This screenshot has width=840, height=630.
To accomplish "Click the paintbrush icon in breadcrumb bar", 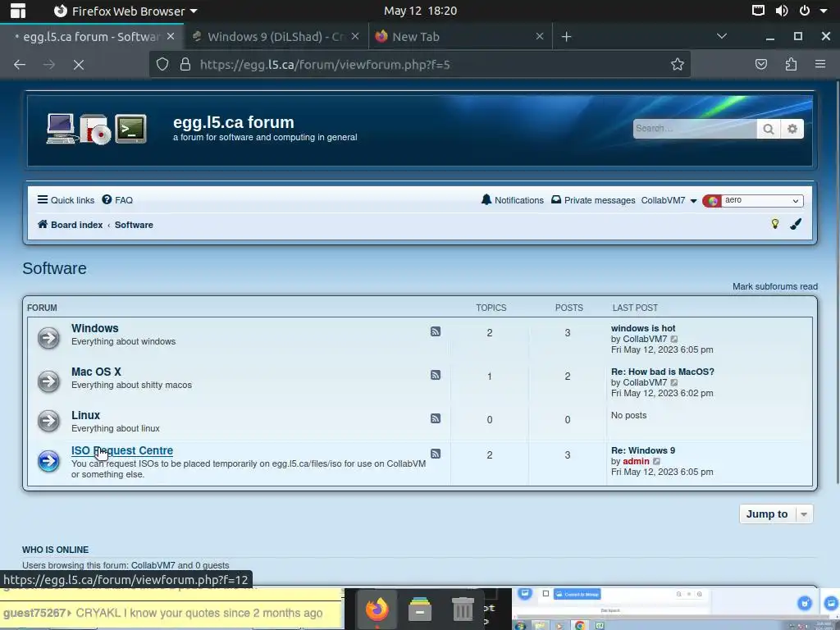I will pos(796,224).
